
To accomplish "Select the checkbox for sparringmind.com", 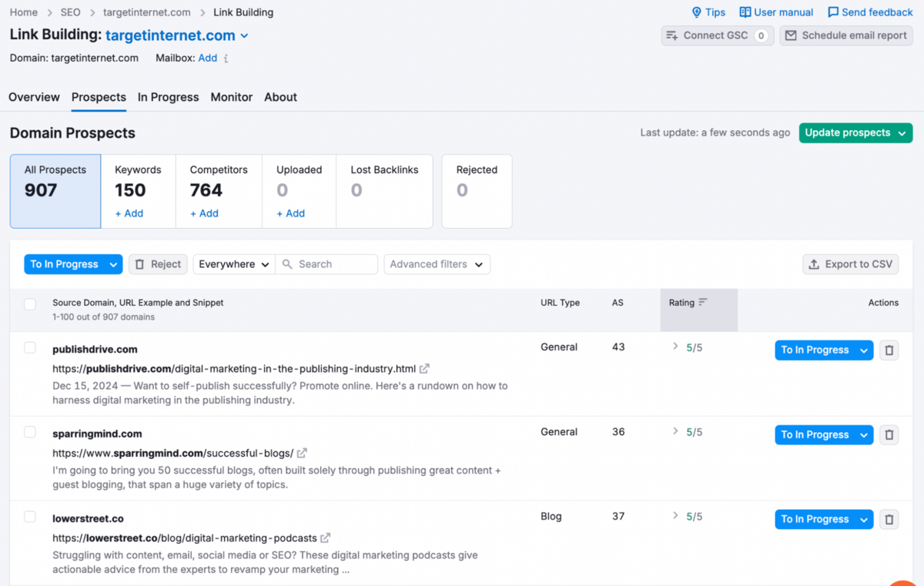I will tap(30, 433).
